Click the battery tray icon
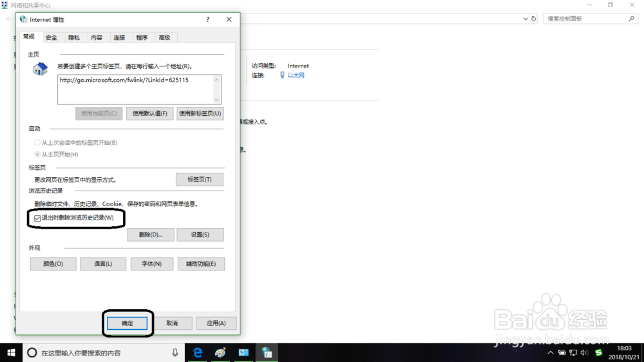This screenshot has width=644, height=362. (562, 352)
